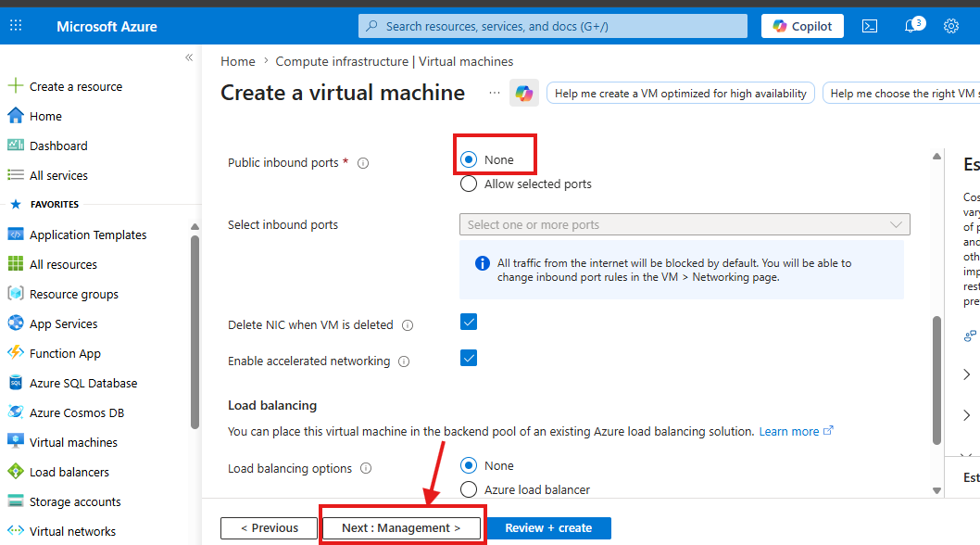Select None for Public inbound ports

[x=469, y=159]
